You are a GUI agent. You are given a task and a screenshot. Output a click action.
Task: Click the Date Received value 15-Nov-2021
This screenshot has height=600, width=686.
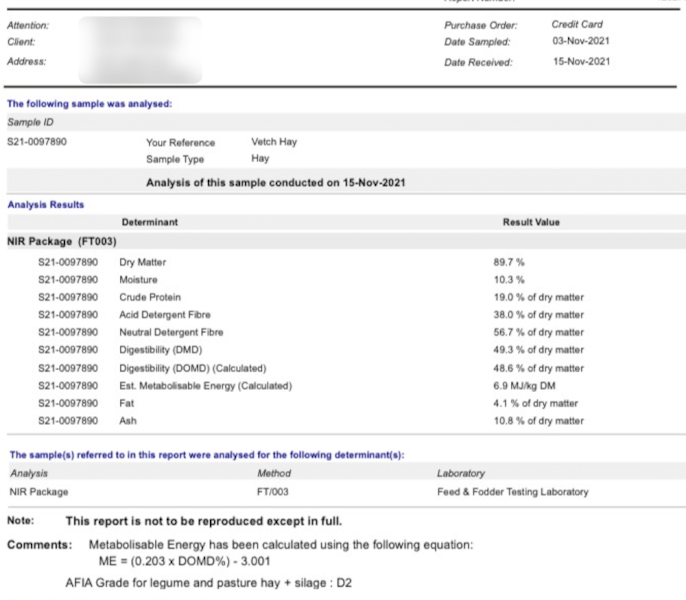pyautogui.click(x=580, y=62)
